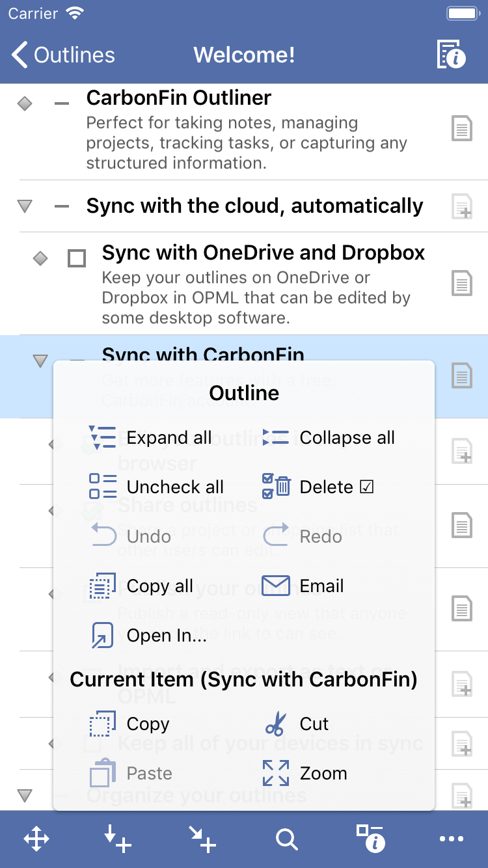Add note to Organize your outlines row
This screenshot has height=868, width=488.
461,796
